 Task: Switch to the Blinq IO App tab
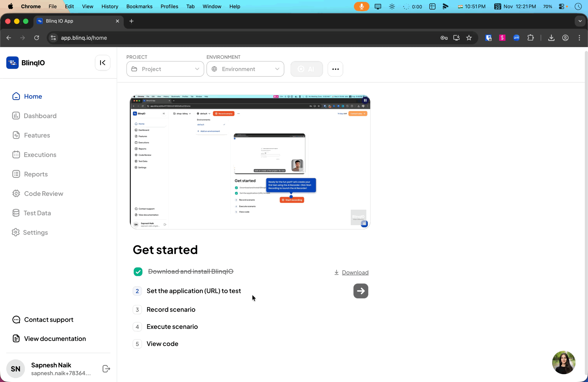pyautogui.click(x=73, y=21)
